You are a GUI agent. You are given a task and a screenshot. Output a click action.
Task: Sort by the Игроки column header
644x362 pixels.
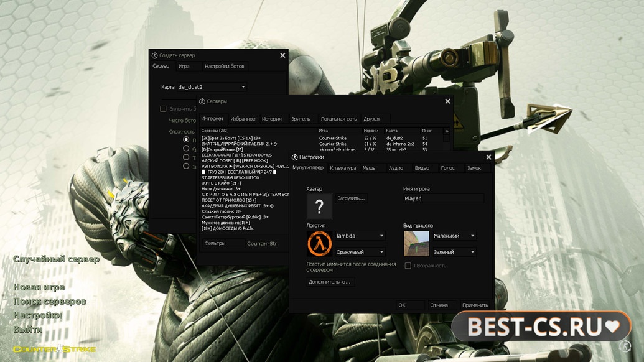click(x=373, y=131)
